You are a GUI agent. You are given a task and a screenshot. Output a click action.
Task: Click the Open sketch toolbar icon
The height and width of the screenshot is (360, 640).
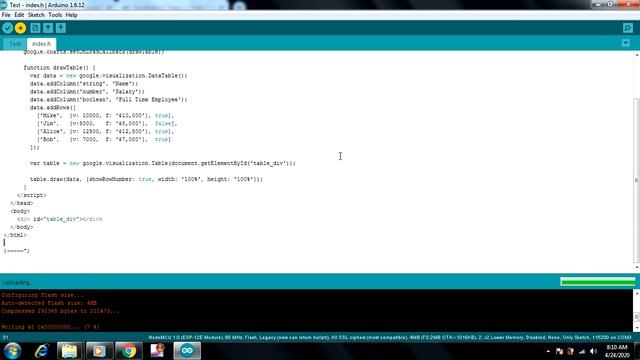click(x=48, y=28)
